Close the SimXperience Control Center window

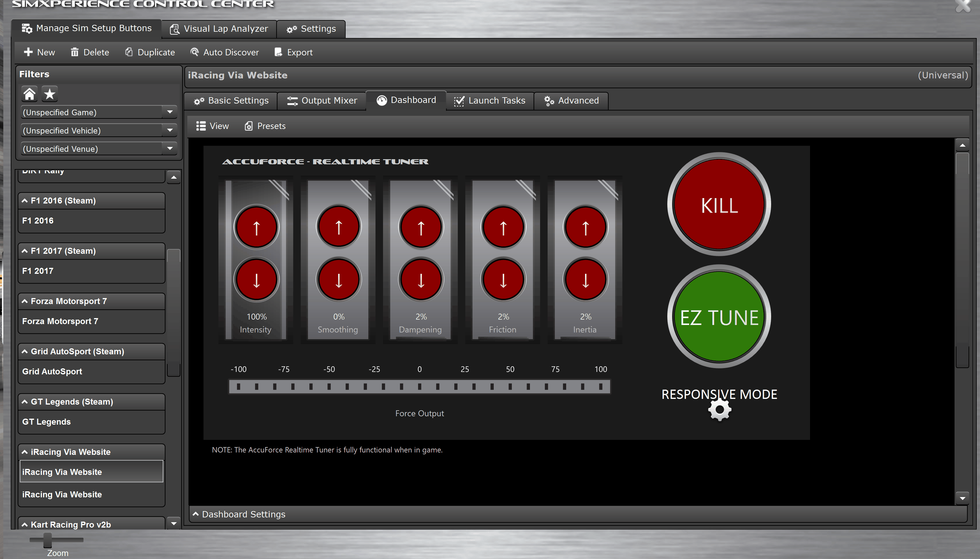click(x=963, y=5)
